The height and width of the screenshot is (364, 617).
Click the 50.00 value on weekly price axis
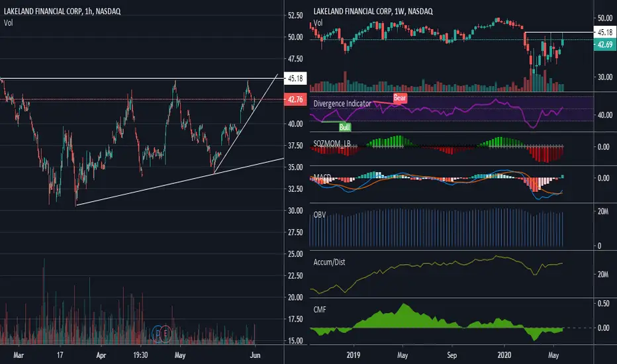605,18
